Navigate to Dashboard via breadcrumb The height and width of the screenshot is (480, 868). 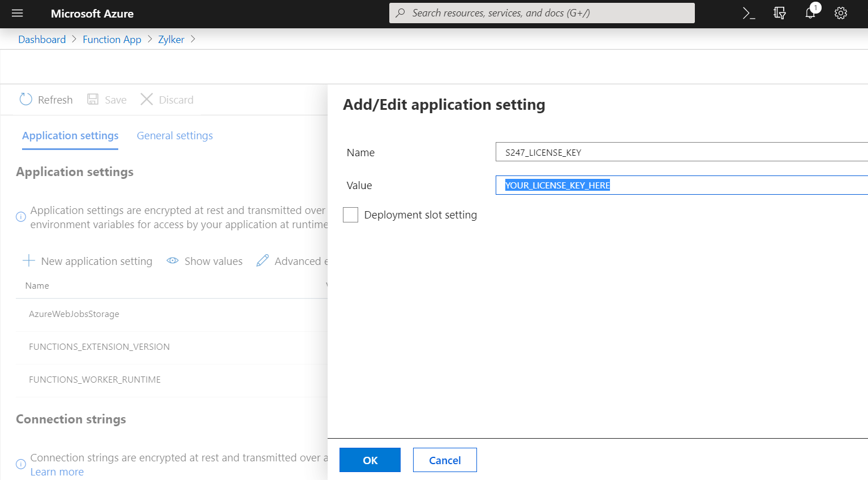pyautogui.click(x=42, y=39)
